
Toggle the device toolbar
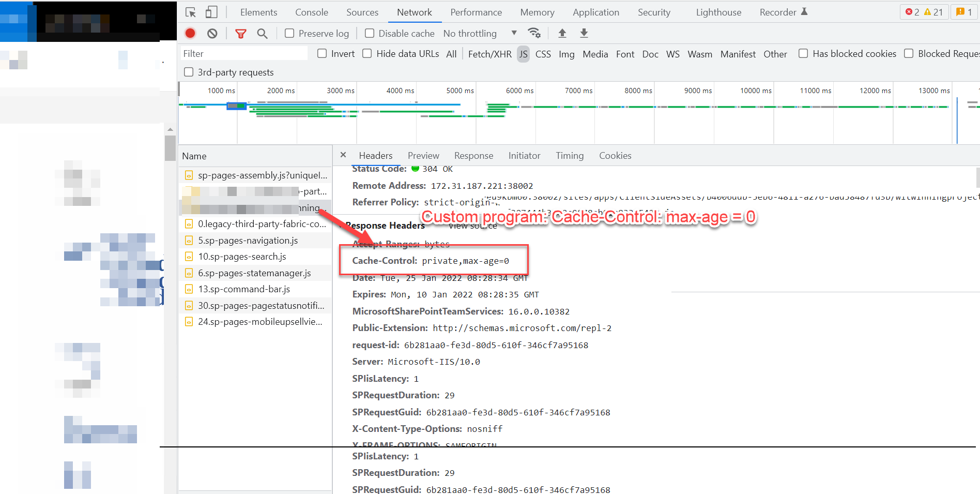pyautogui.click(x=211, y=11)
